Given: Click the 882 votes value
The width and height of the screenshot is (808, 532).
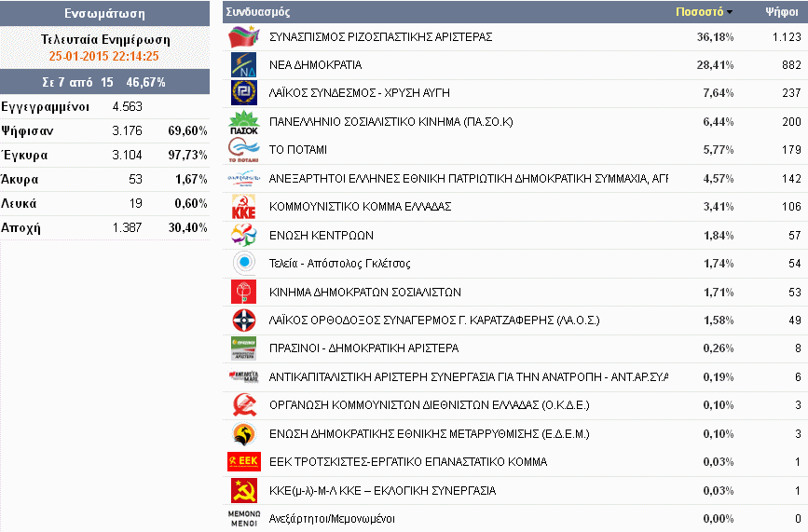Looking at the screenshot, I should coord(791,65).
